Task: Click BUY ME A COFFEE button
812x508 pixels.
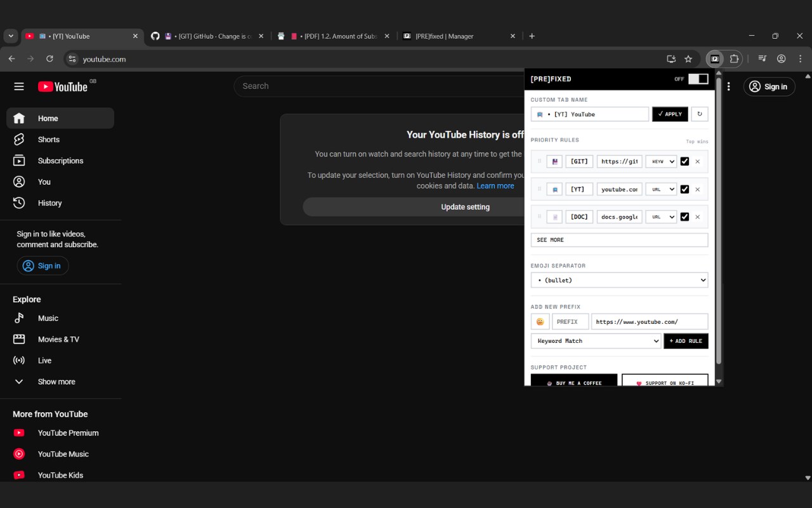Action: [x=574, y=380]
